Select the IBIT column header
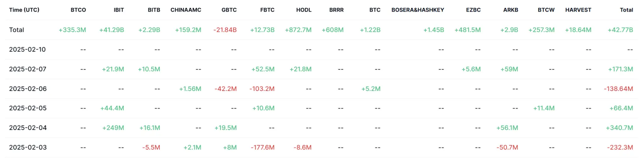 pos(119,10)
